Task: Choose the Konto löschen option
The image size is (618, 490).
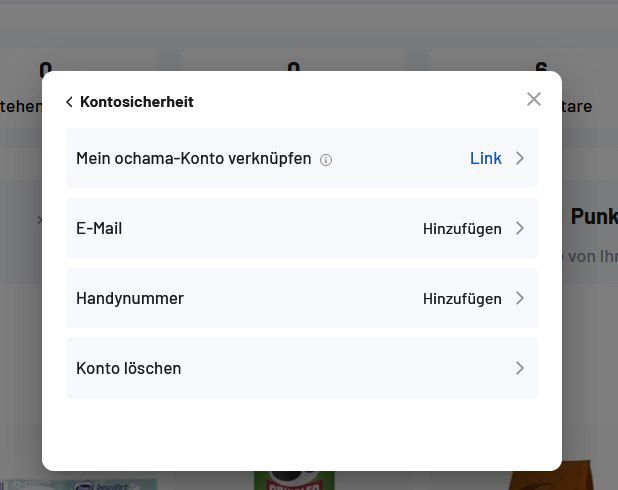Action: tap(129, 368)
